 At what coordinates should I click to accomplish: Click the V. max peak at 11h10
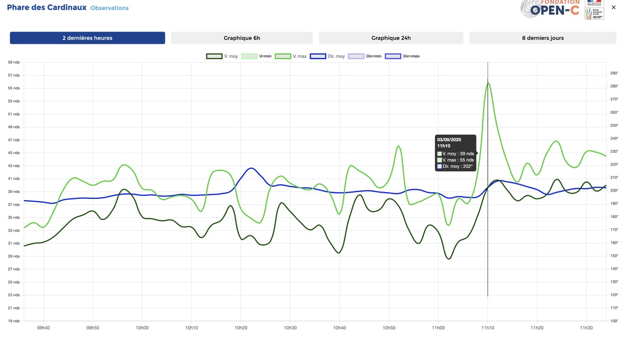point(488,83)
